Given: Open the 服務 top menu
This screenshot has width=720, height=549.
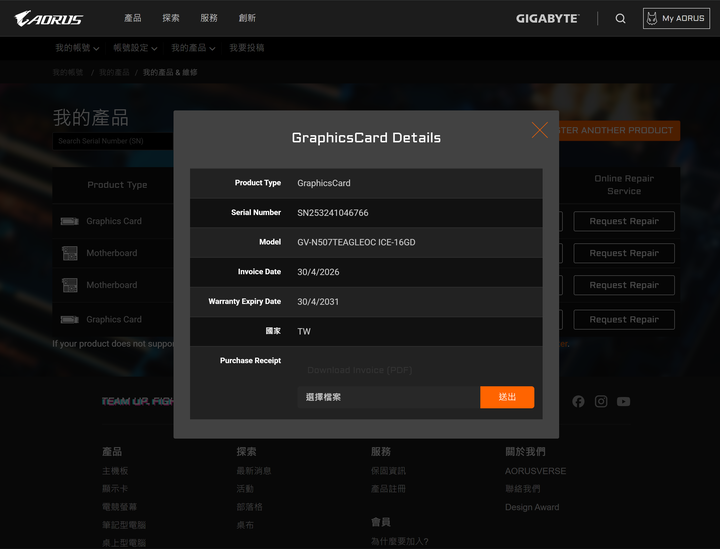Looking at the screenshot, I should point(209,18).
